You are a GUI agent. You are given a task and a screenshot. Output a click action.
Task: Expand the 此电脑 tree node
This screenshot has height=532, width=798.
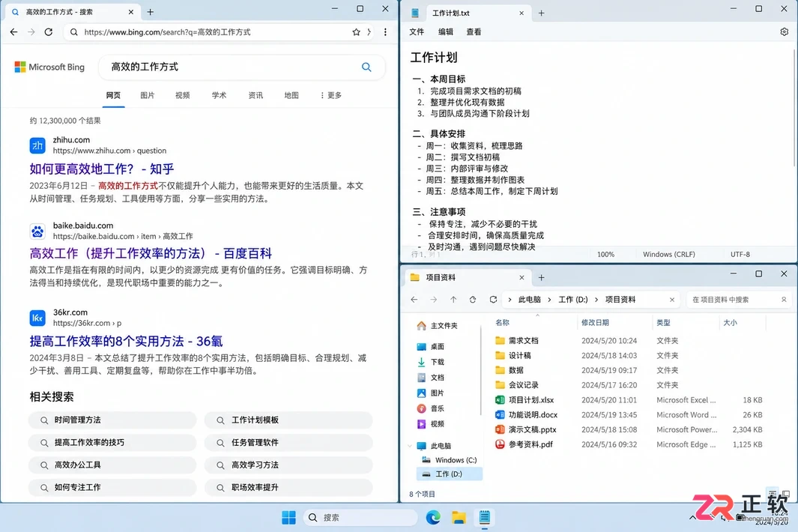[x=410, y=445]
